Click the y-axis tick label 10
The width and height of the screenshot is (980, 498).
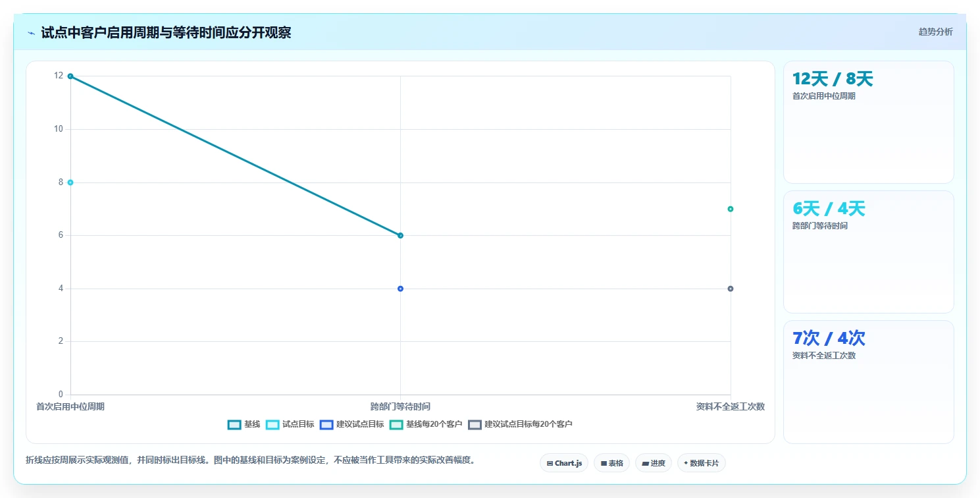point(59,129)
